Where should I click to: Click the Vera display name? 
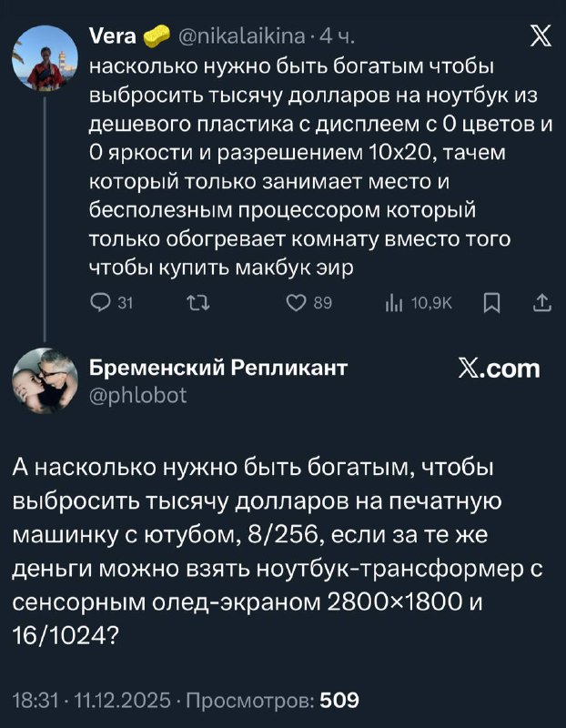113,36
